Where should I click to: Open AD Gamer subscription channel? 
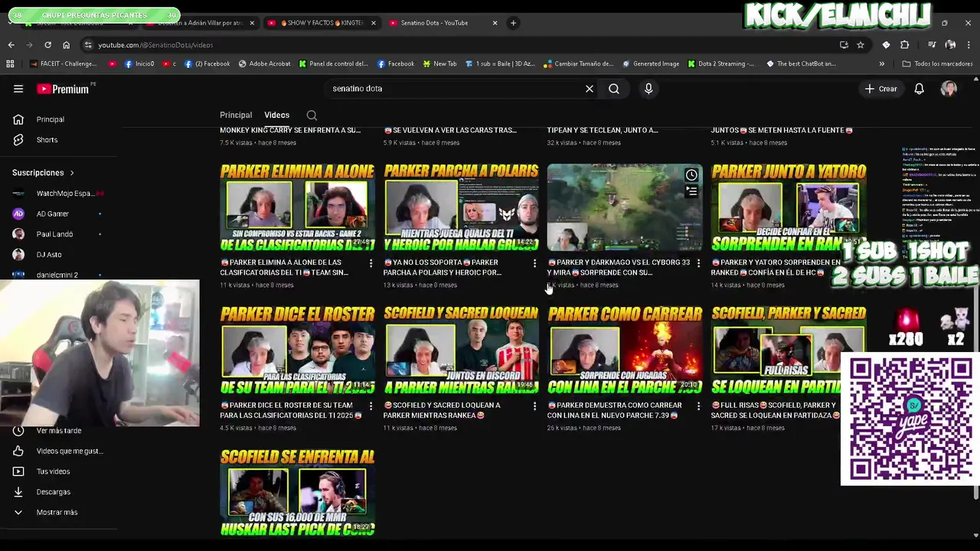click(52, 214)
